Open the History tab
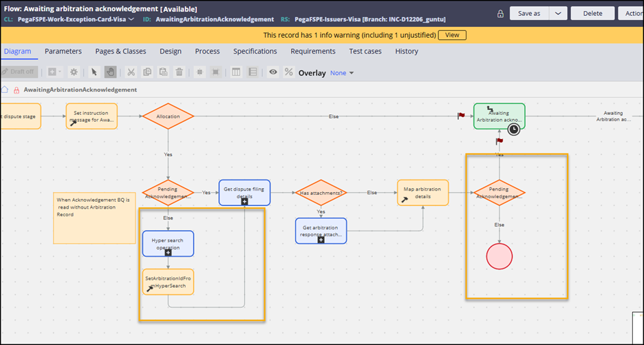Viewport: 644px width, 345px height. [407, 52]
